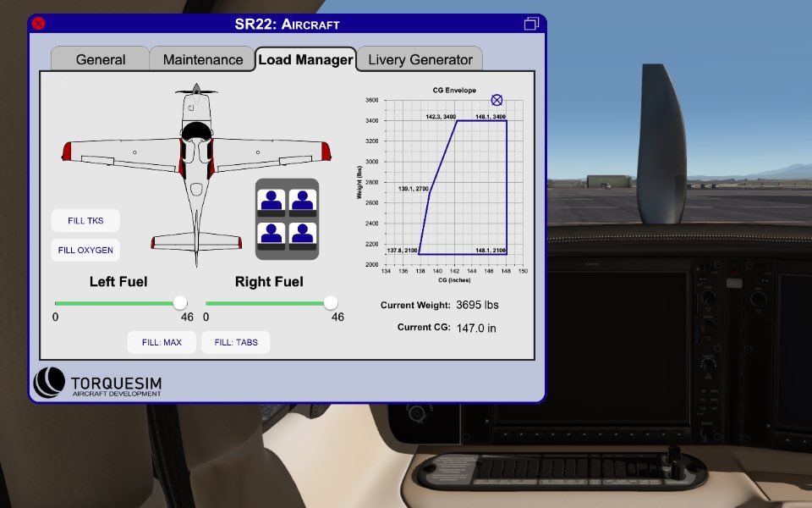Click the Current CG value 147.0 in
812x508 pixels.
[476, 329]
